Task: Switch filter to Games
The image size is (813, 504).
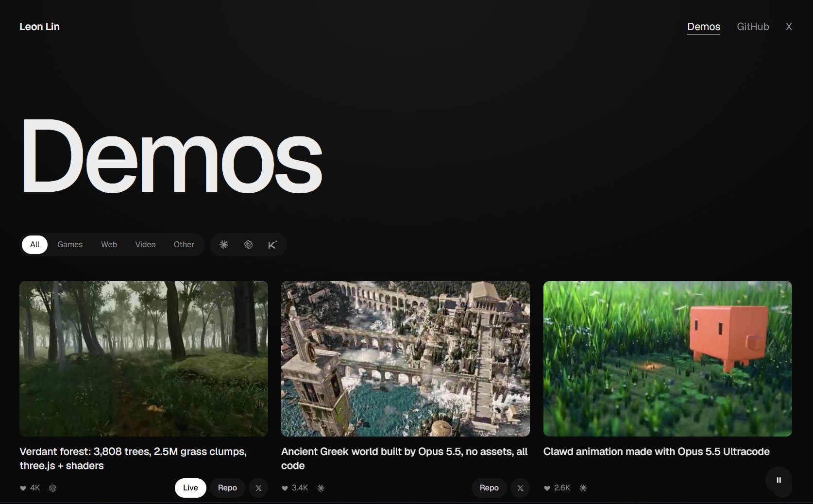Action: click(70, 245)
